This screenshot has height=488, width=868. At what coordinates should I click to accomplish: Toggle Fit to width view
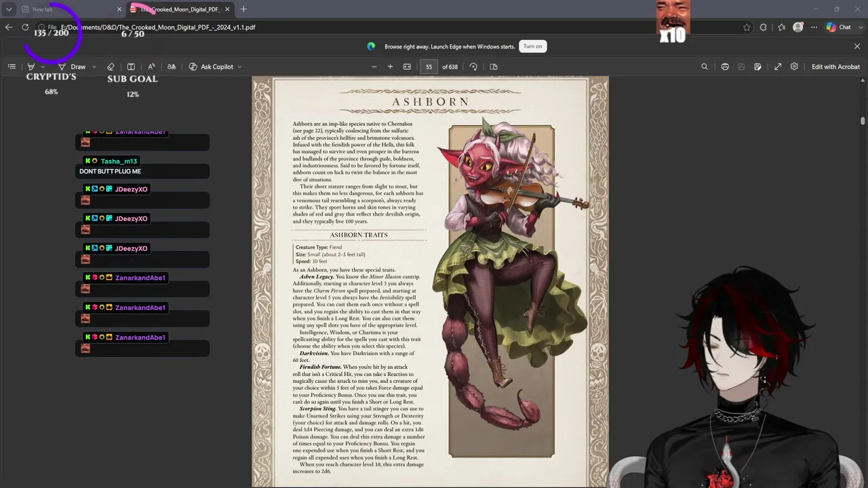click(x=407, y=66)
